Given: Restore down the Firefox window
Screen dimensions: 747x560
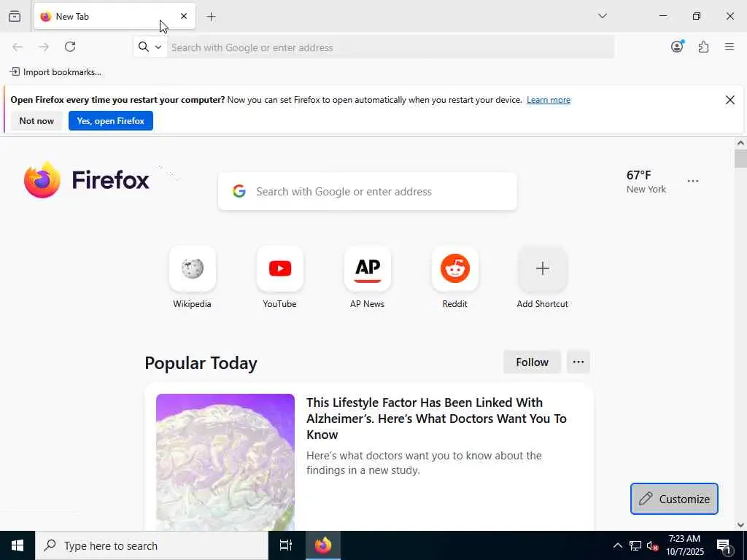Looking at the screenshot, I should [x=697, y=16].
